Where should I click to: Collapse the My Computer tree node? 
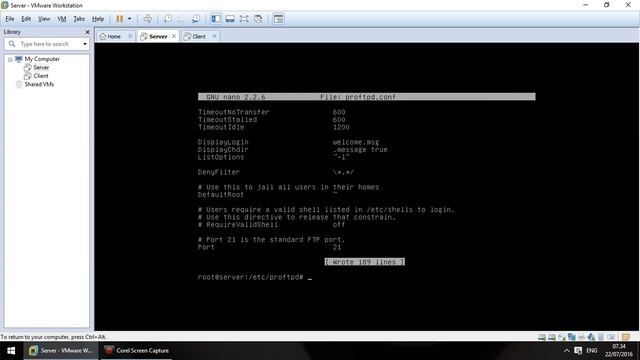click(x=10, y=59)
